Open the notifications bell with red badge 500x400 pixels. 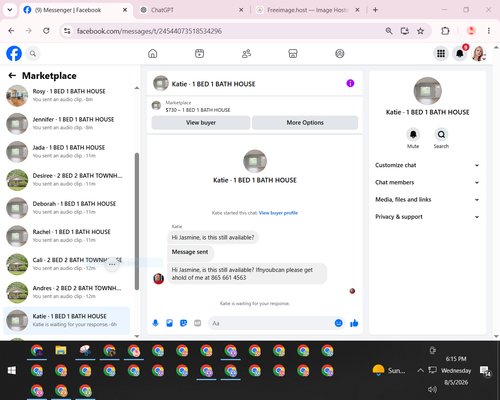click(x=460, y=53)
